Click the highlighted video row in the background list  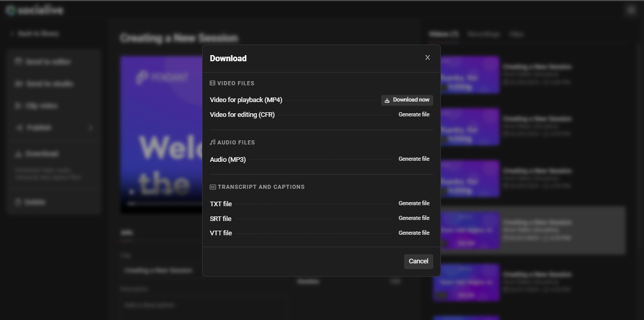(528, 230)
